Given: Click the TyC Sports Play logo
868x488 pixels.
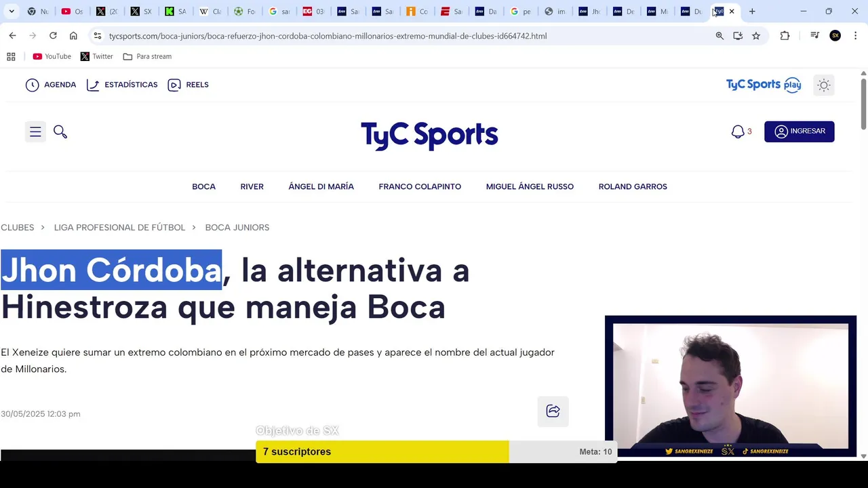Looking at the screenshot, I should point(764,85).
